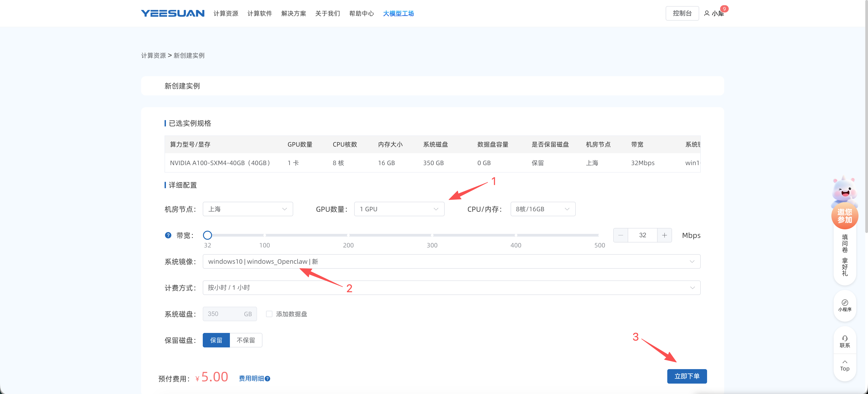
Task: Click the survey mascot 邀您参加 badge
Action: click(x=844, y=216)
